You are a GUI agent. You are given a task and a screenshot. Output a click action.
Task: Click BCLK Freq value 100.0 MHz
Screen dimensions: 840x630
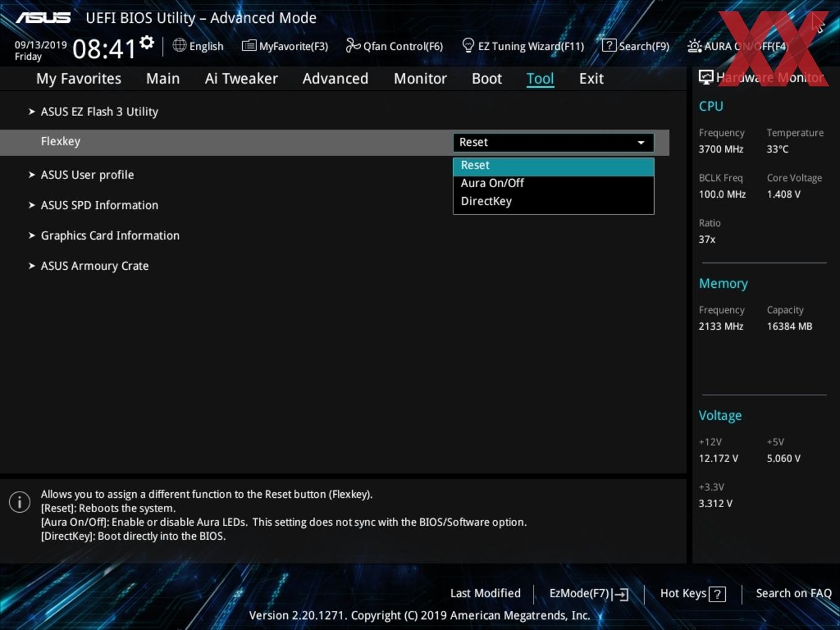tap(722, 195)
